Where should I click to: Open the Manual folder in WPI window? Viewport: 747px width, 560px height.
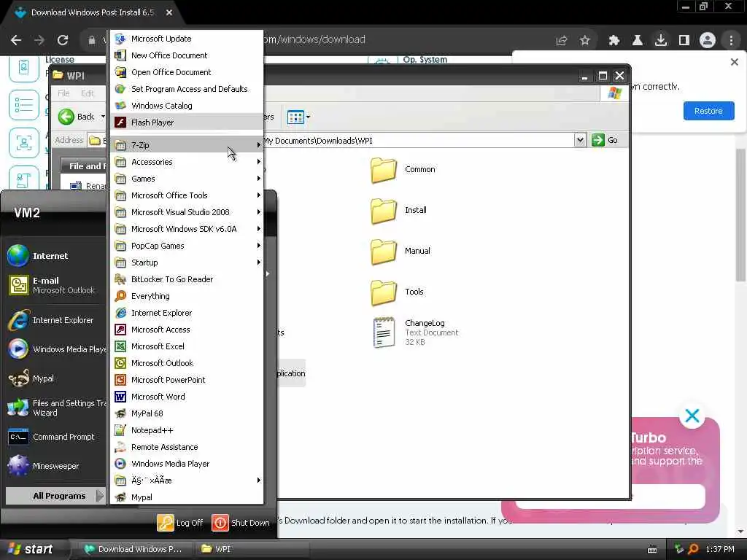click(400, 251)
